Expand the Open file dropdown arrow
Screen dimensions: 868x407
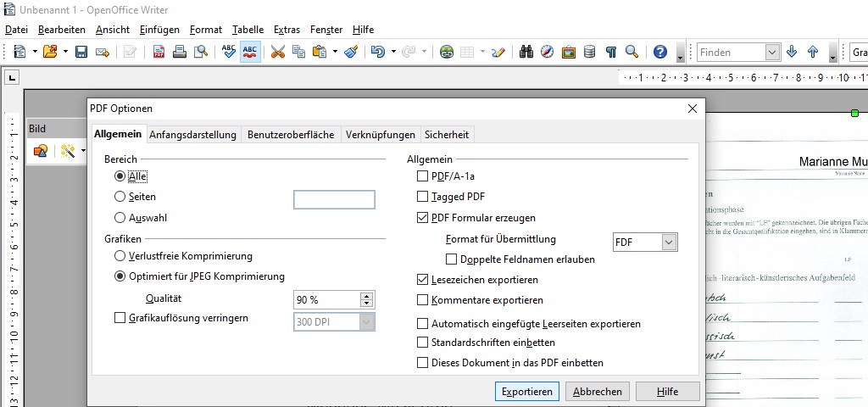click(x=65, y=52)
